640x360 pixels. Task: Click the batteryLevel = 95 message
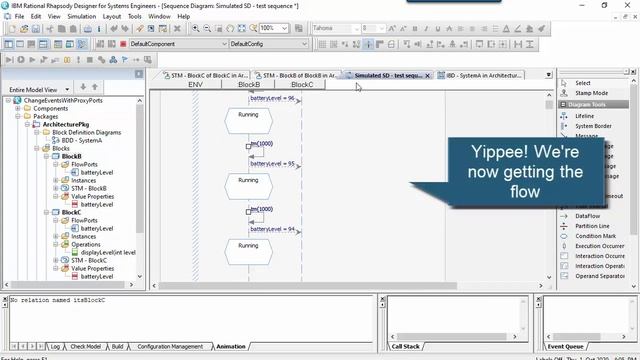pos(272,164)
